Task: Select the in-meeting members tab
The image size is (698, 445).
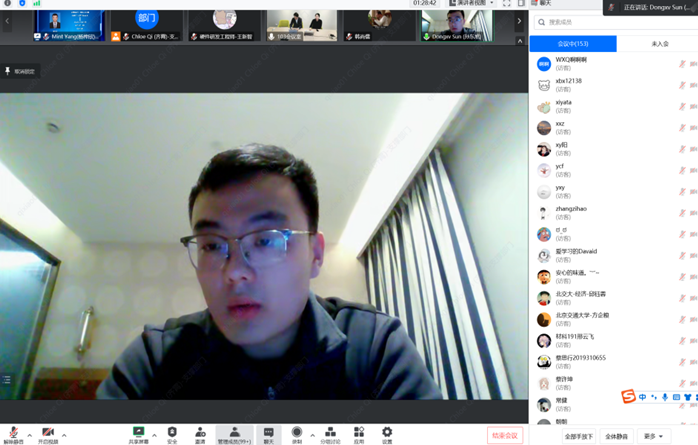Action: click(x=573, y=44)
